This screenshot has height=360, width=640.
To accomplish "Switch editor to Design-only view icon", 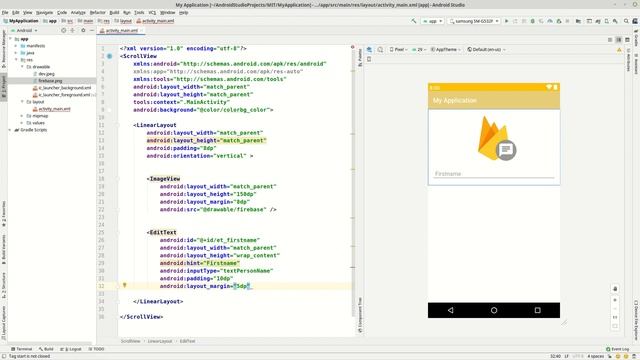I will pos(627,40).
